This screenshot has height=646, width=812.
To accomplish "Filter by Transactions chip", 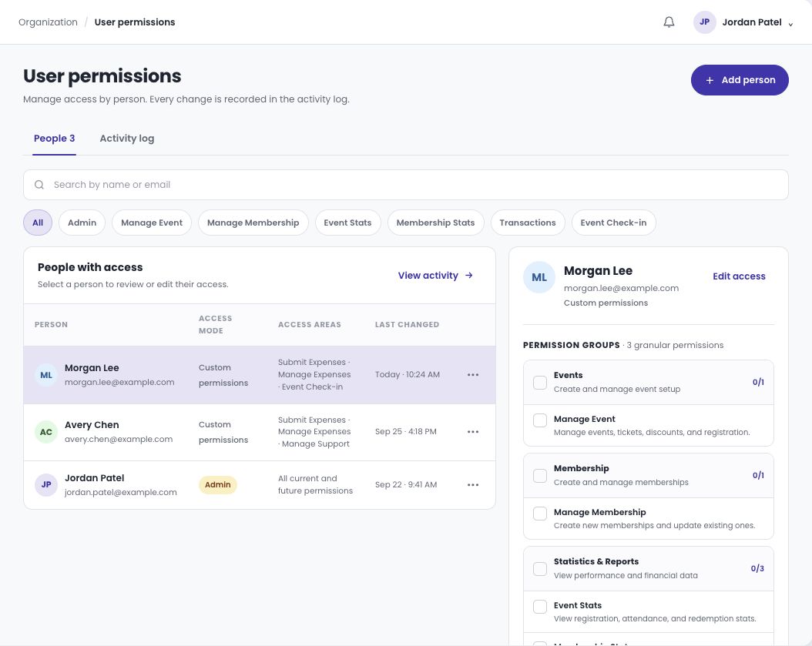I will tap(528, 223).
